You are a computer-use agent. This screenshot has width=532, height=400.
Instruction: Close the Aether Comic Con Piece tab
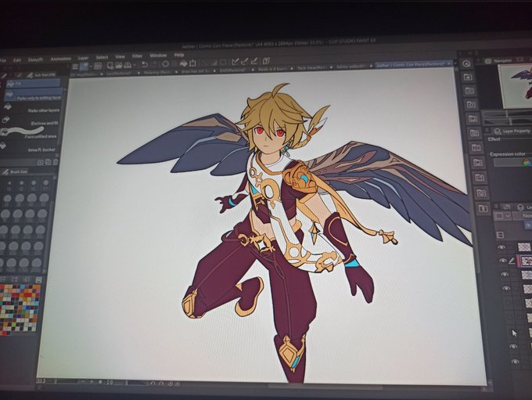[449, 63]
